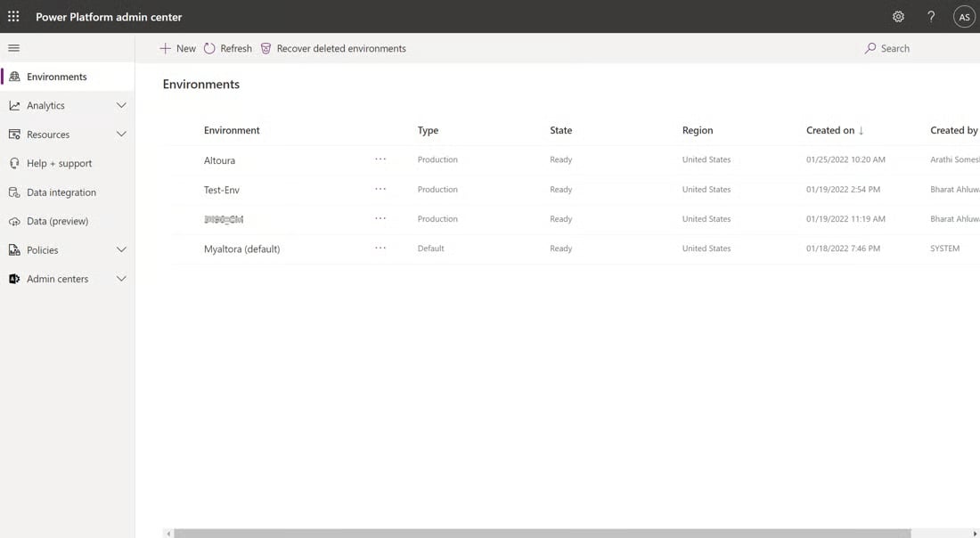The image size is (980, 538).
Task: Click the Analytics chart icon
Action: (14, 106)
